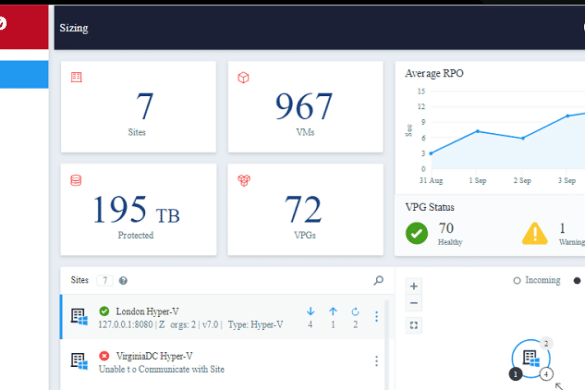Click the 70 Healthy VPG count
Viewport: 585px width, 390px height.
(446, 228)
